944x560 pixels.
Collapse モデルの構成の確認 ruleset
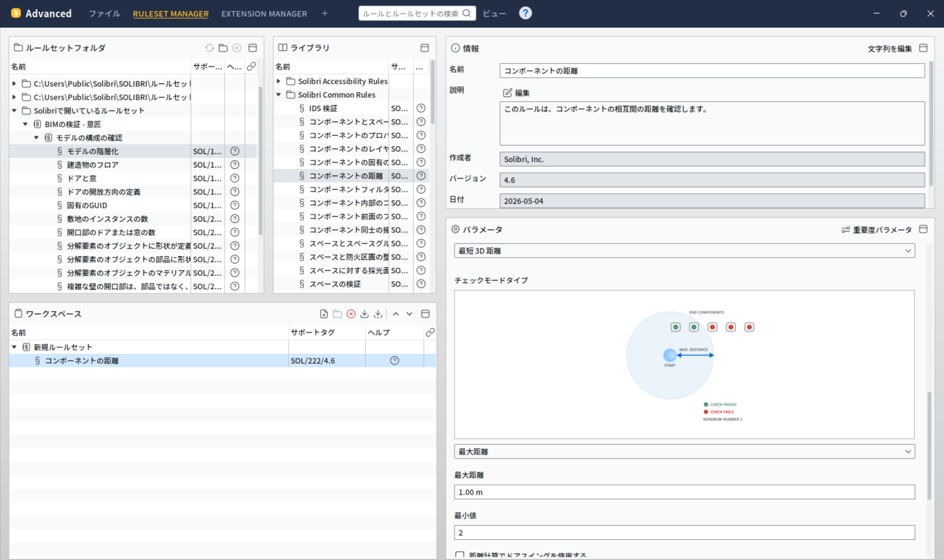coord(36,138)
